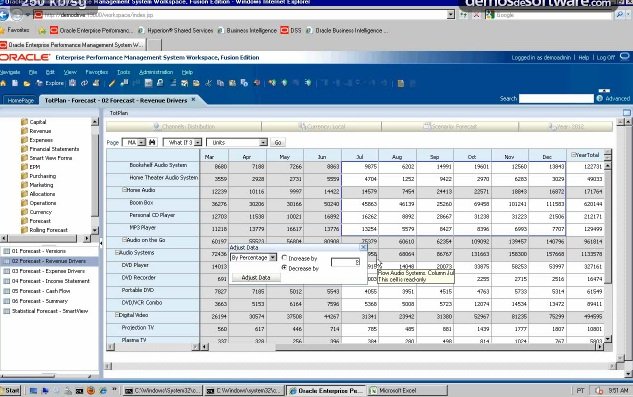Click the Favorites star in the IE bar
The width and height of the screenshot is (633, 397).
[x=3, y=30]
